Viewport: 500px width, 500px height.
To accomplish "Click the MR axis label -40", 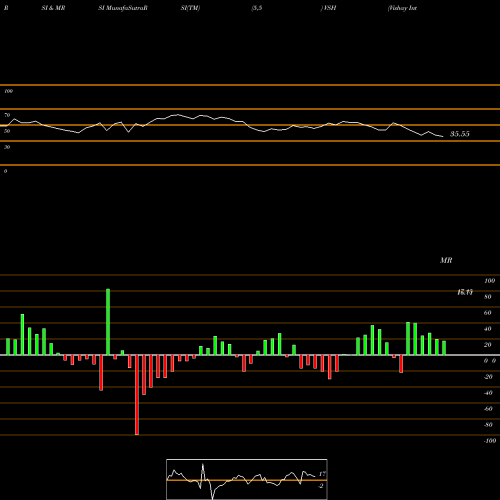I will pyautogui.click(x=488, y=393).
